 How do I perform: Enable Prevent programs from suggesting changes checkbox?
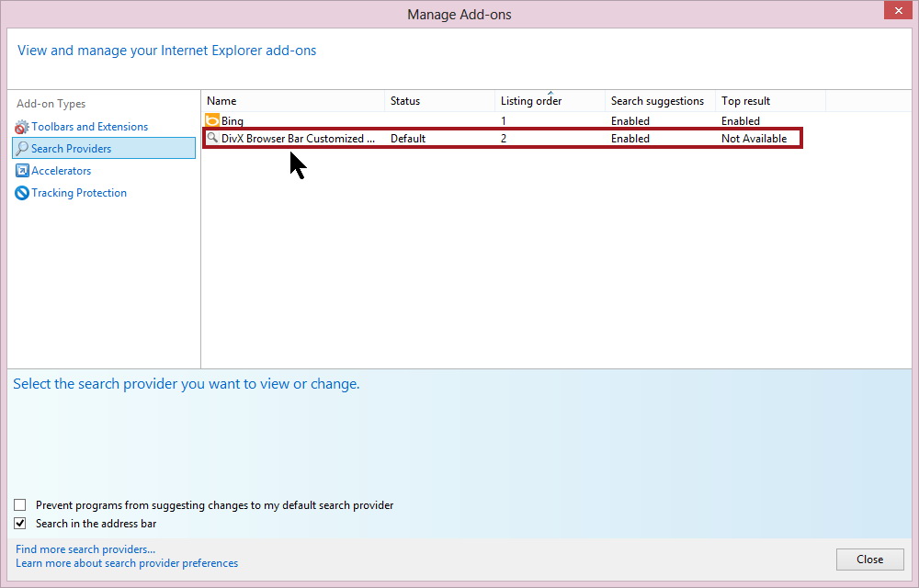pos(20,504)
